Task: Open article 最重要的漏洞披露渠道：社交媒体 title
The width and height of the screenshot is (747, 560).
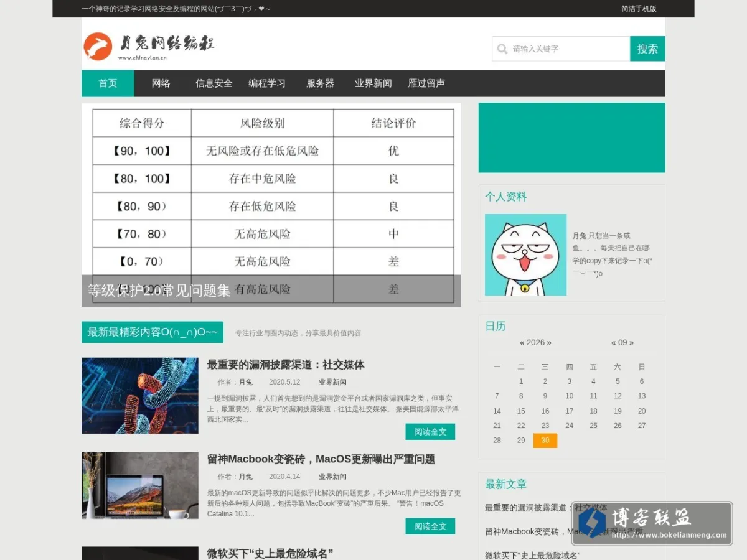Action: pyautogui.click(x=286, y=365)
